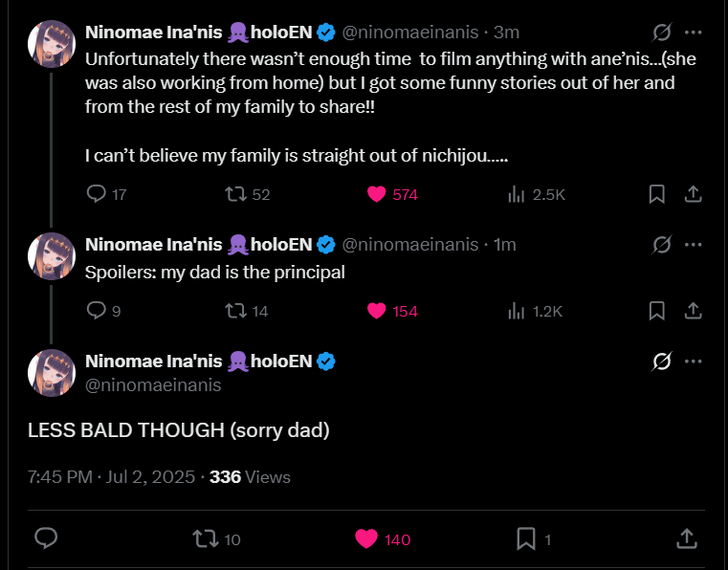Open more options on the main tweet
The height and width of the screenshot is (570, 728).
694,362
